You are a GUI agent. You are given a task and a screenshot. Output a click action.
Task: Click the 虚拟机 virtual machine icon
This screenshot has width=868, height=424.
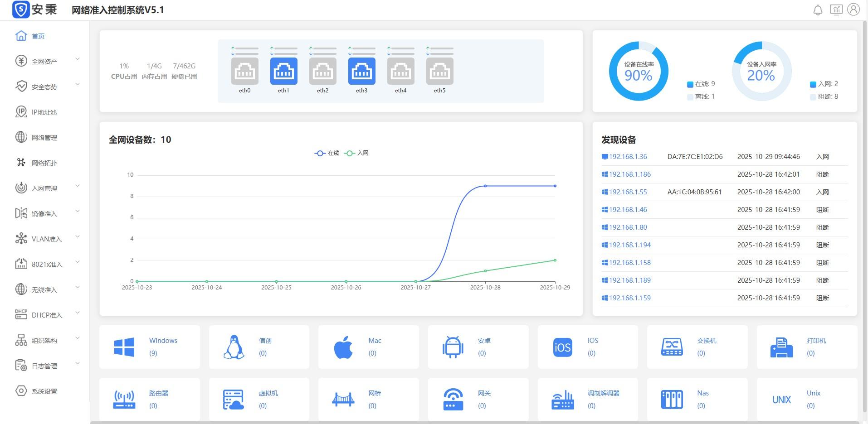pyautogui.click(x=234, y=400)
